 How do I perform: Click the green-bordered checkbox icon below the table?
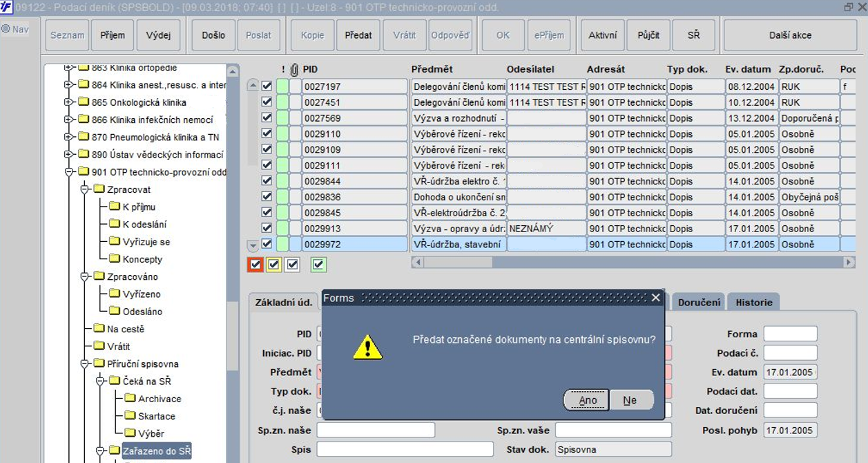318,264
